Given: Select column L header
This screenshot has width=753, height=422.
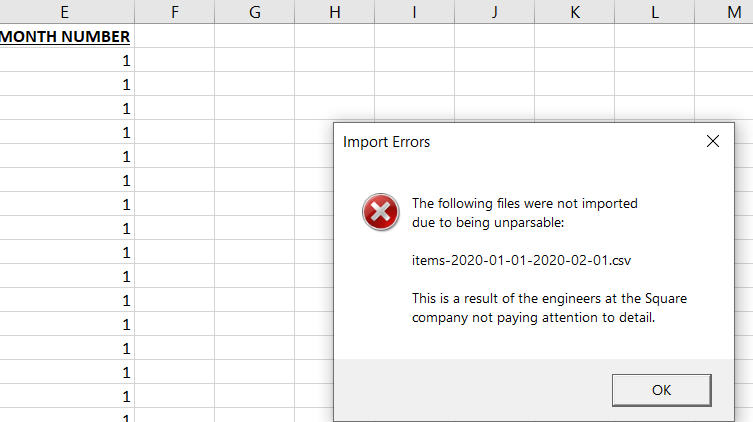Looking at the screenshot, I should coord(654,12).
